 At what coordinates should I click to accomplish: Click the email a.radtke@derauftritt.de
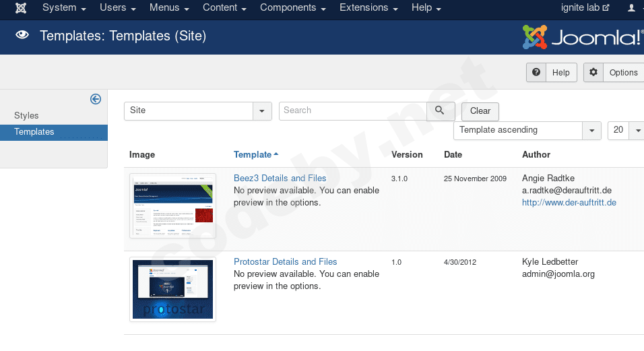[x=567, y=191]
